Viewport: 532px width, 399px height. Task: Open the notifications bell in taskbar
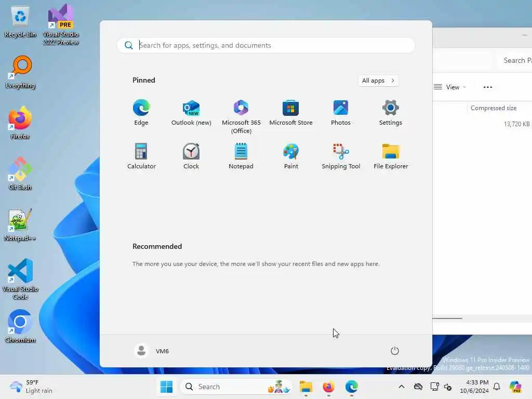pos(497,387)
